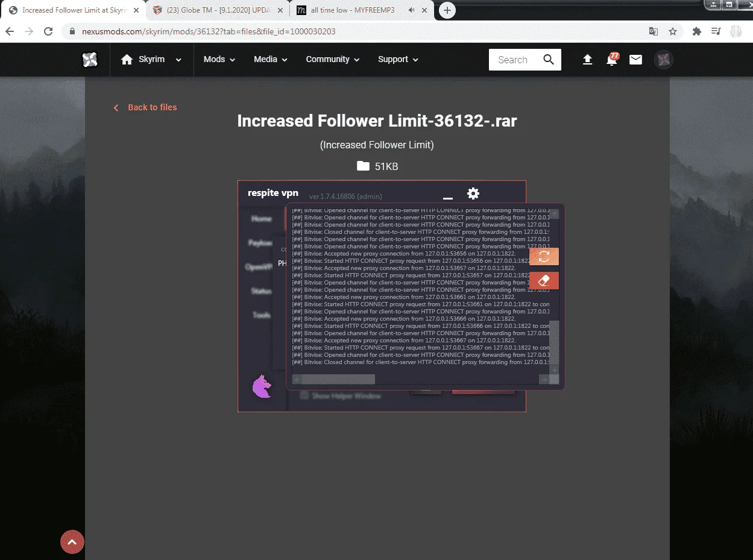
Task: Open the Mods dropdown menu
Action: (x=219, y=59)
